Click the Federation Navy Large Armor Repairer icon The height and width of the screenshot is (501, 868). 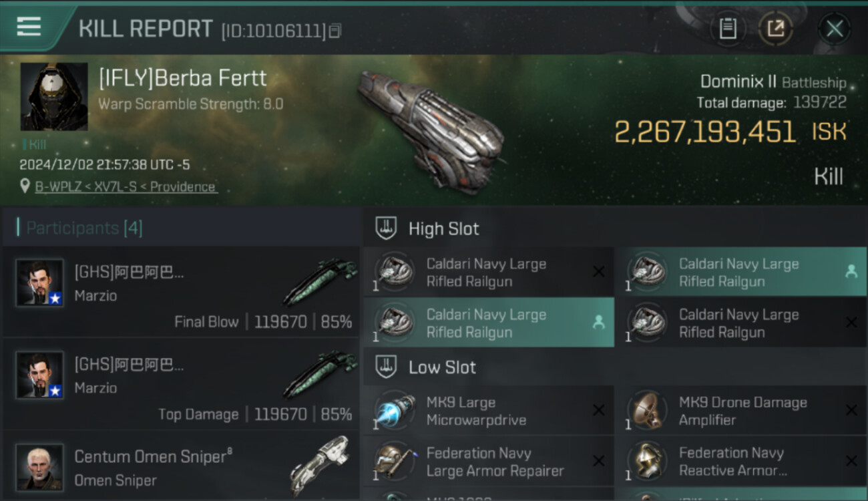click(395, 462)
